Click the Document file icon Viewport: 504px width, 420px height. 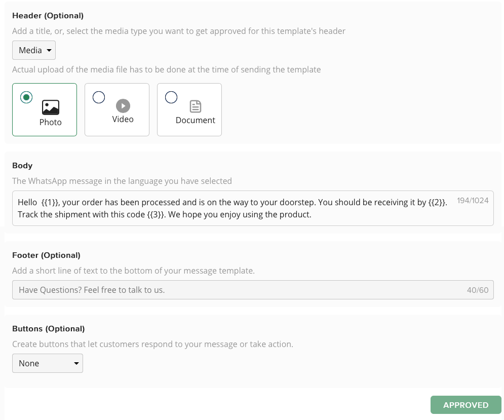(195, 106)
